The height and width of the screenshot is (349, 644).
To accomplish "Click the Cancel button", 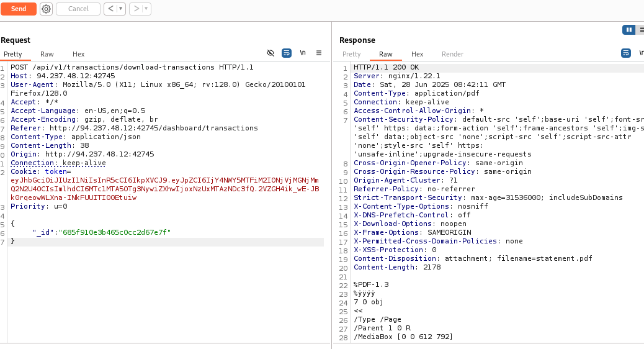I will click(x=78, y=9).
